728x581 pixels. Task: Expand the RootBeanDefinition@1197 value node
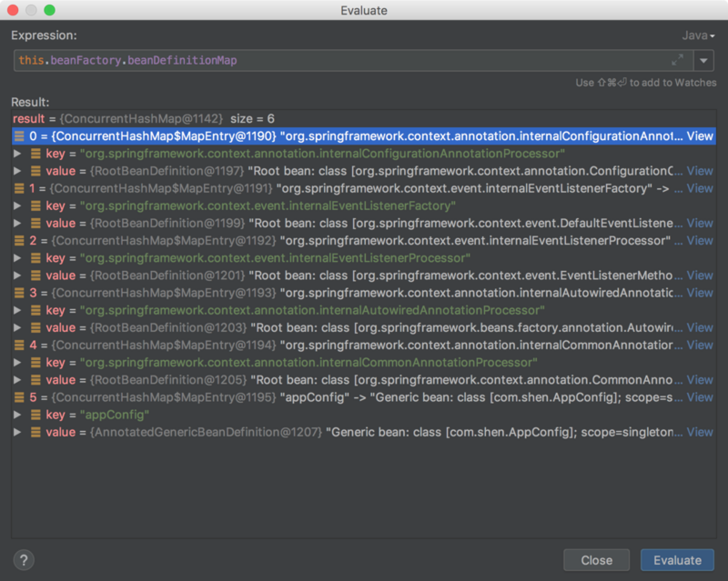click(x=17, y=171)
